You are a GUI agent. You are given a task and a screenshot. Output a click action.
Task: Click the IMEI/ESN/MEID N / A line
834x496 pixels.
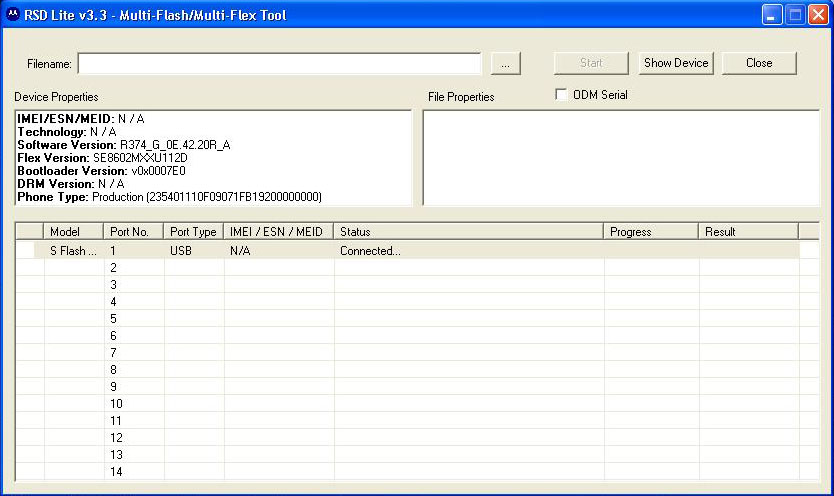coord(81,119)
